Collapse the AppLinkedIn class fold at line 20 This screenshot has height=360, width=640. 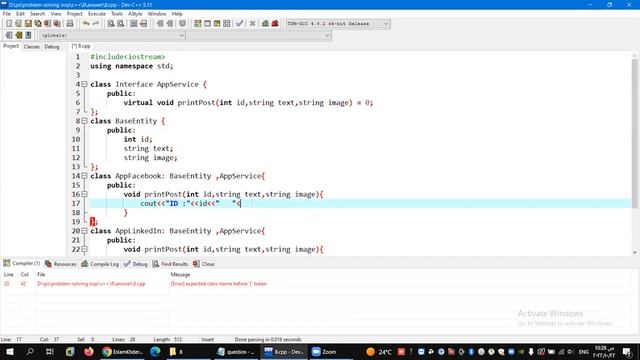pyautogui.click(x=84, y=231)
